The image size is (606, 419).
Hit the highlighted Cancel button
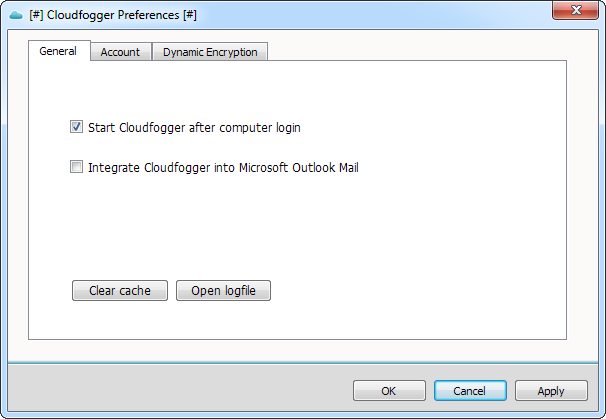point(470,391)
